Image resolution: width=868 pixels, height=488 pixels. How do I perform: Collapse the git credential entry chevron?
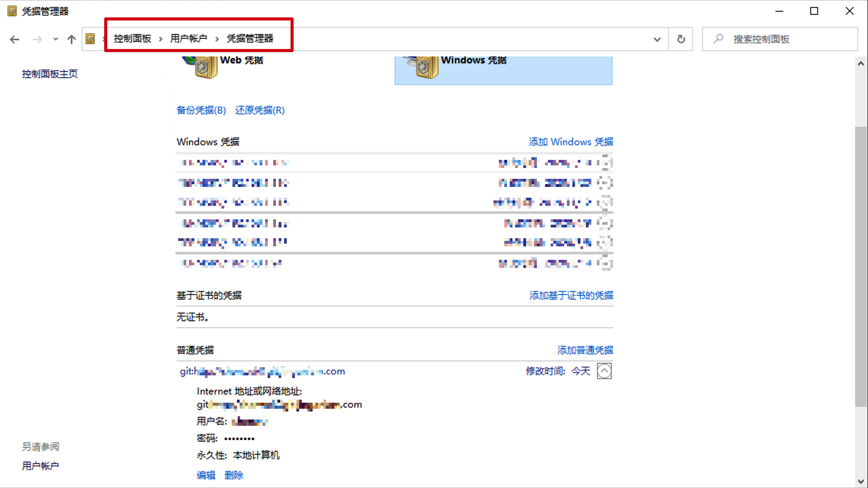click(604, 371)
